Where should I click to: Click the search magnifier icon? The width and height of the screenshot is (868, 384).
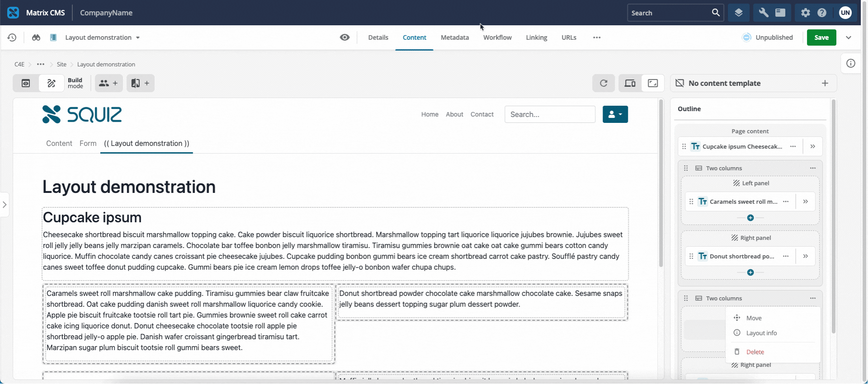click(716, 13)
